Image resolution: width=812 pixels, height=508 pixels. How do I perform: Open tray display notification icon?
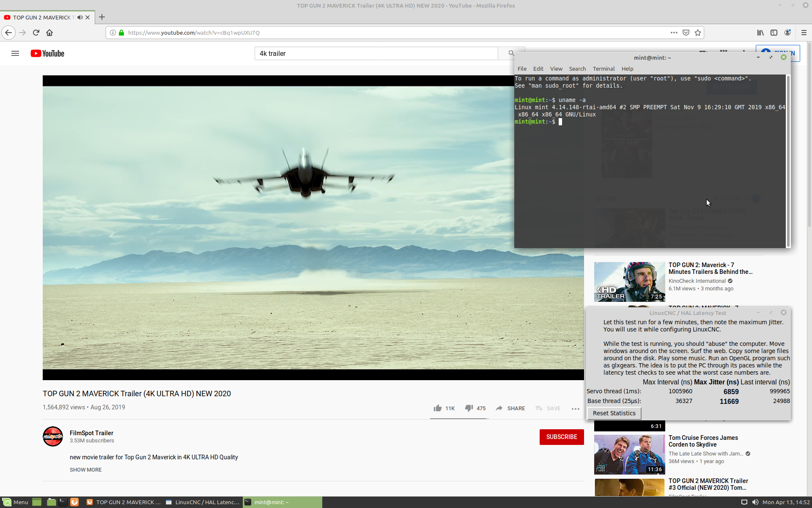pos(744,502)
